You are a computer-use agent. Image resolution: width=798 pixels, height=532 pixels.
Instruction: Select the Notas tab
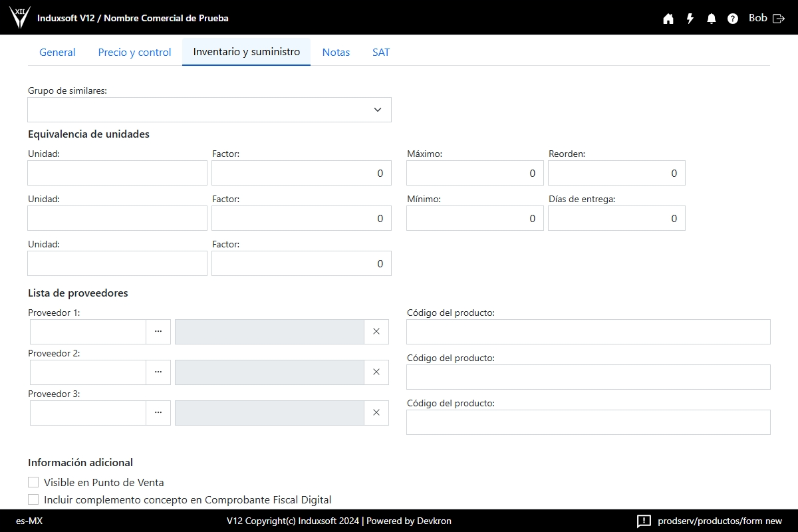(x=336, y=52)
